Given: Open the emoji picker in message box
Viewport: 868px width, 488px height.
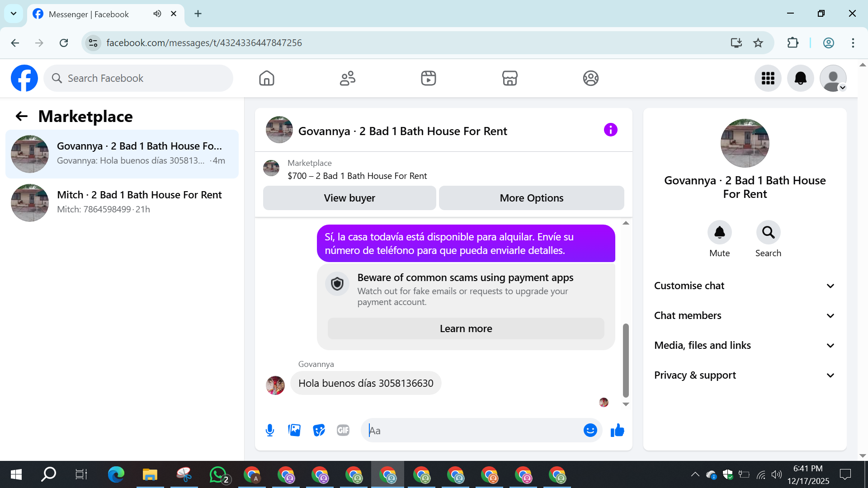Looking at the screenshot, I should pyautogui.click(x=590, y=430).
